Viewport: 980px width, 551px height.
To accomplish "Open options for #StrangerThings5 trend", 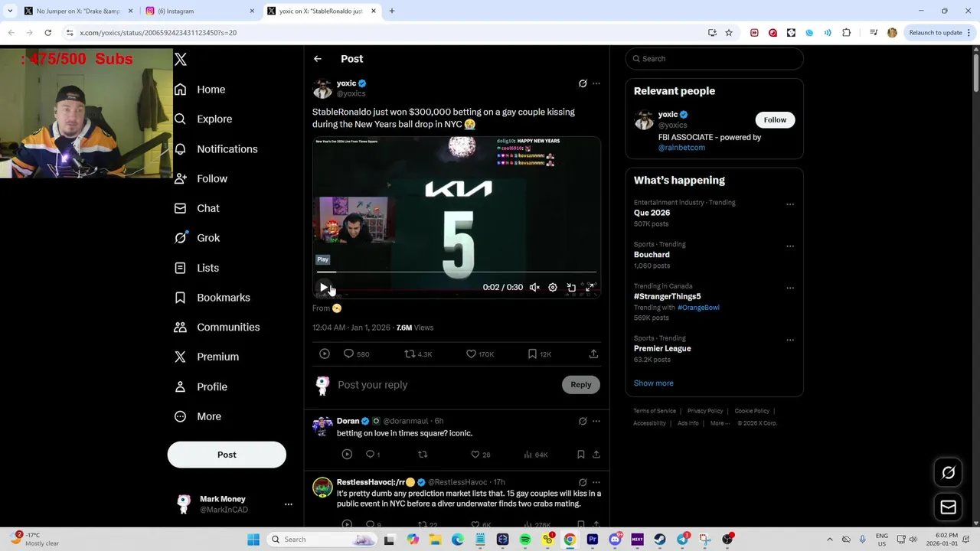I will point(790,288).
